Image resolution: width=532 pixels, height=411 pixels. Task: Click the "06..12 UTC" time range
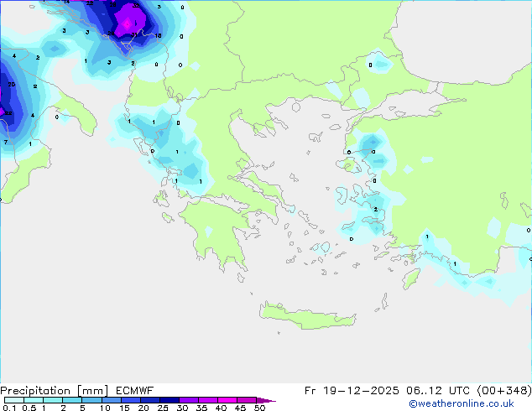(438, 391)
